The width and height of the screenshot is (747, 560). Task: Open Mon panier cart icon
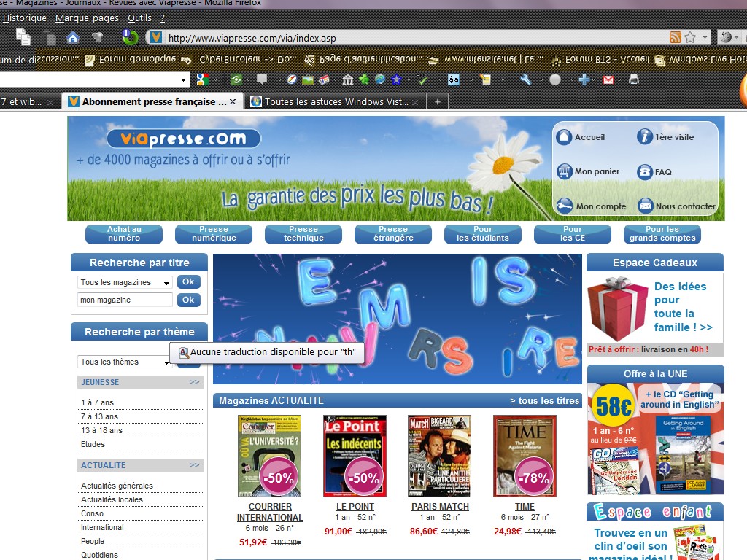pyautogui.click(x=564, y=171)
